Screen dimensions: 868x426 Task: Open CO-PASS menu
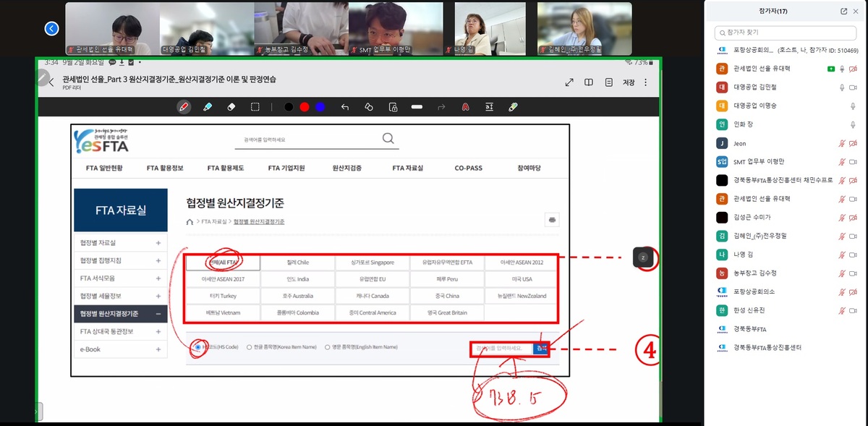tap(469, 168)
